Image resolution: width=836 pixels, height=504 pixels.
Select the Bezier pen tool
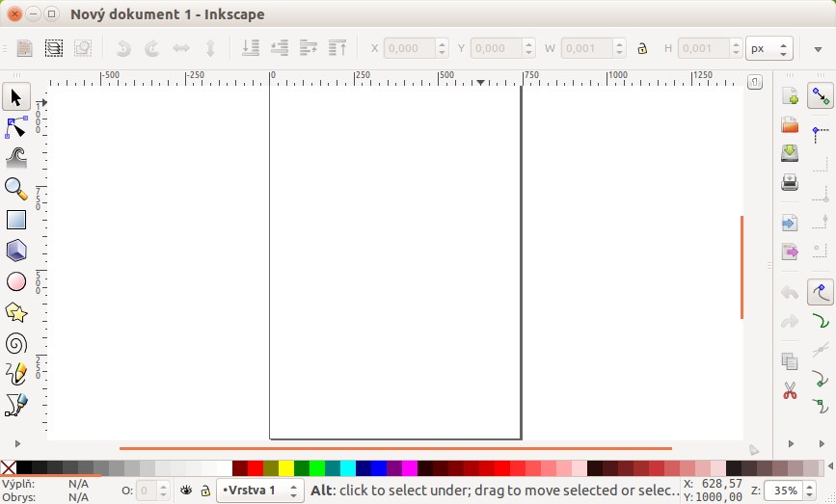pyautogui.click(x=16, y=405)
